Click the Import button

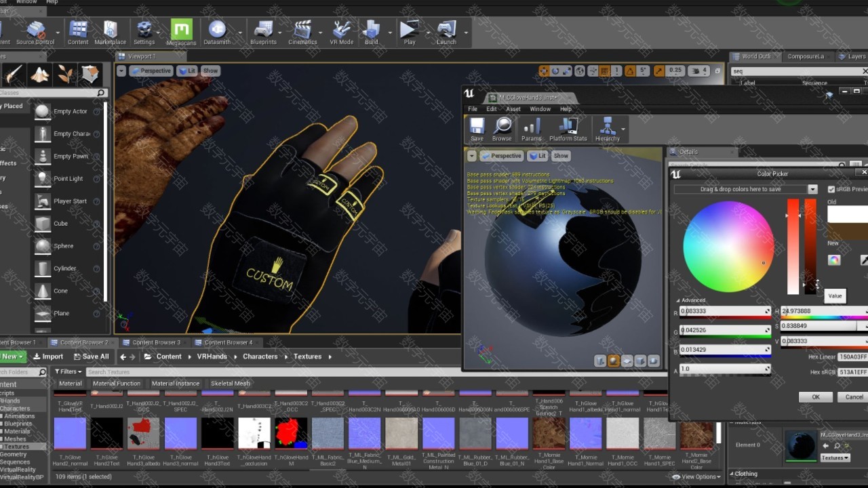pyautogui.click(x=48, y=357)
